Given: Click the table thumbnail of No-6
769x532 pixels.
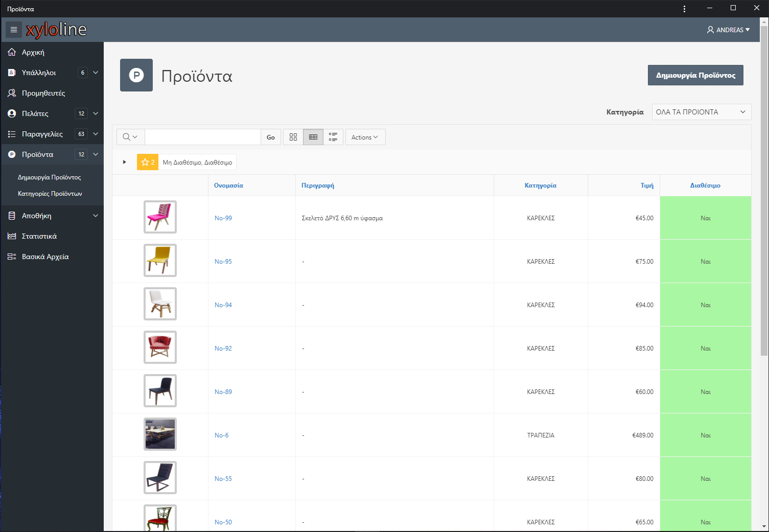Looking at the screenshot, I should (160, 434).
